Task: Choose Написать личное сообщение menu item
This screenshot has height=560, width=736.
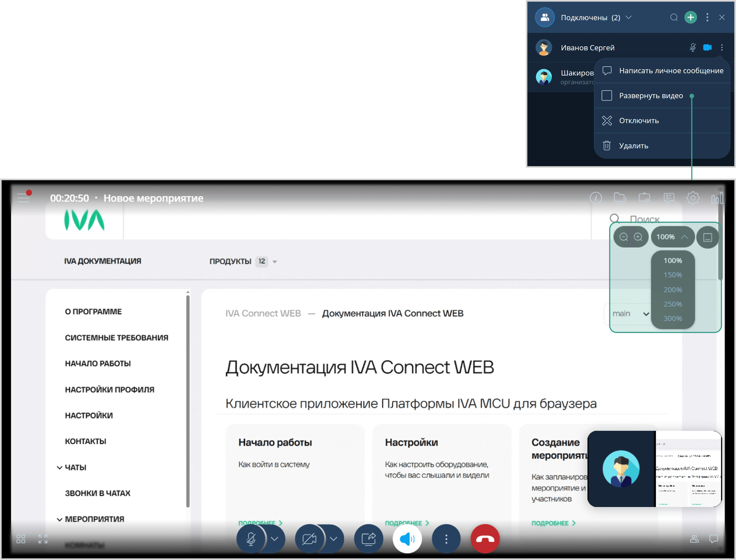Action: point(671,71)
